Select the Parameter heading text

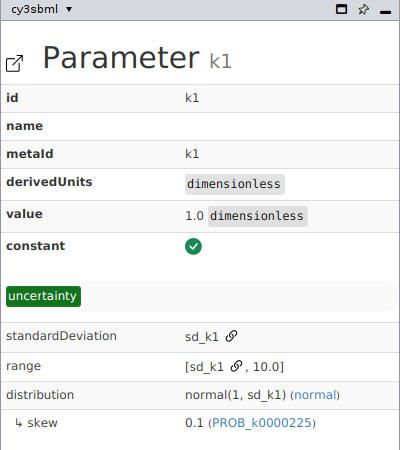click(121, 58)
